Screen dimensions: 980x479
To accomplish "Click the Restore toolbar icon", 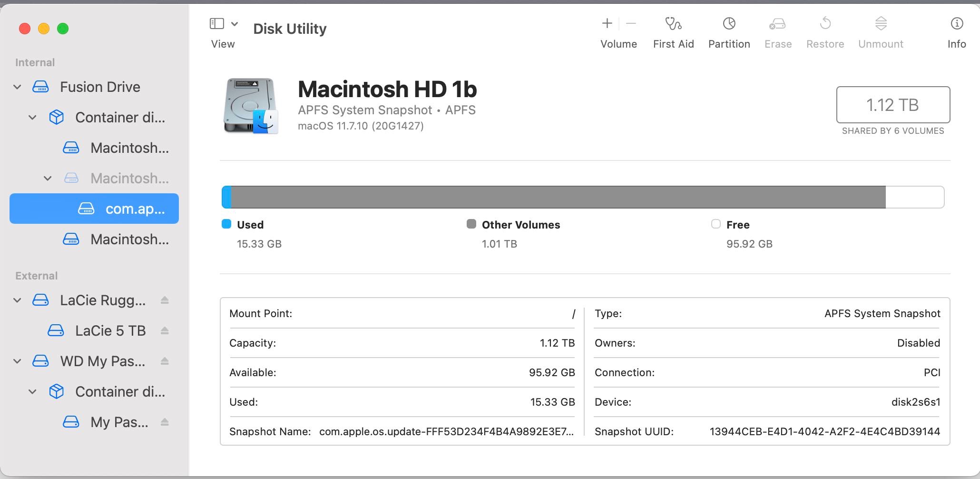I will 825,23.
